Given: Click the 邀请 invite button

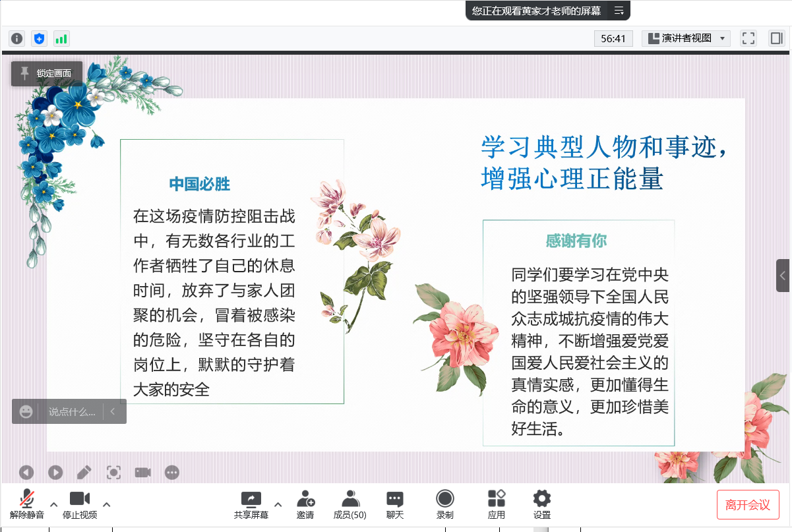Looking at the screenshot, I should point(305,504).
